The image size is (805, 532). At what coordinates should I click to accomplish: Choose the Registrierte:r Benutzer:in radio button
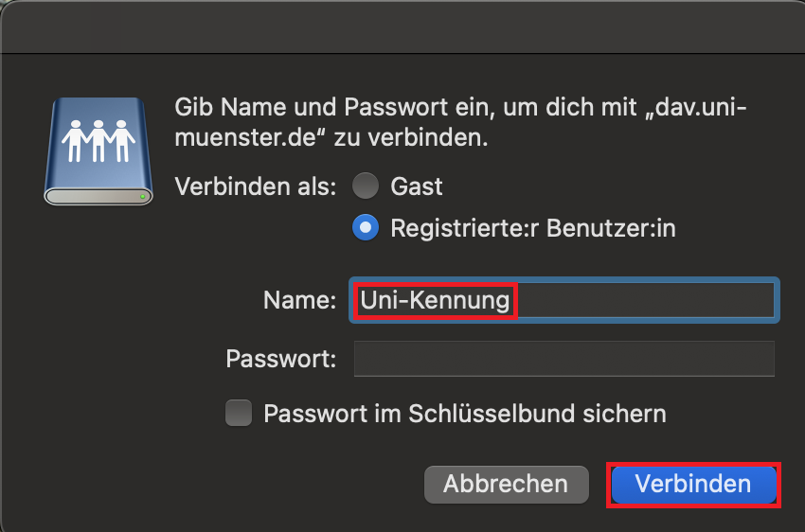(366, 228)
